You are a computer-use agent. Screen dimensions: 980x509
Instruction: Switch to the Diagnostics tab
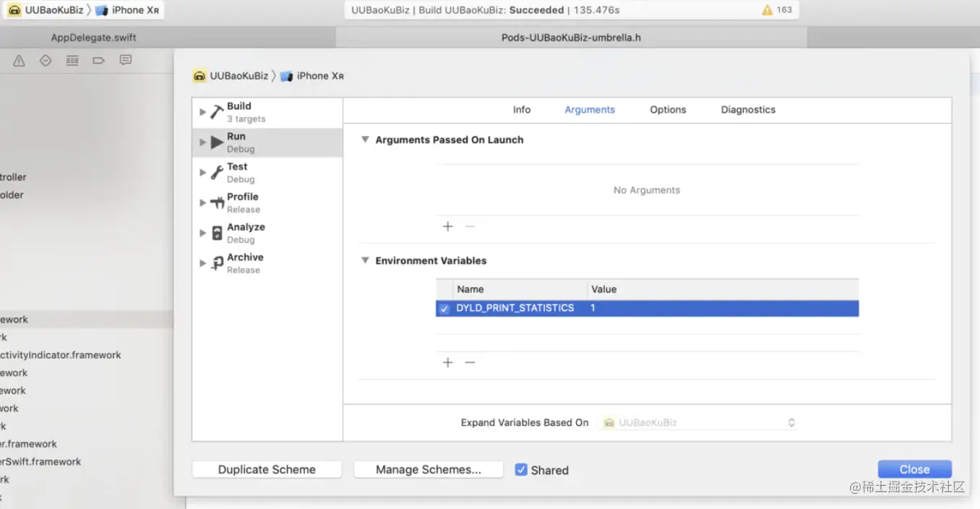(748, 110)
